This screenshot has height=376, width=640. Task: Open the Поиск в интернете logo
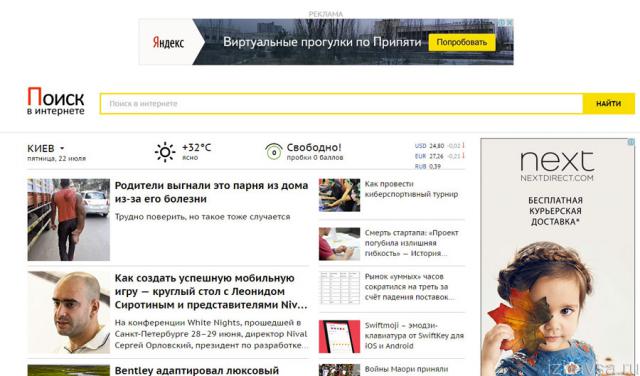(56, 101)
